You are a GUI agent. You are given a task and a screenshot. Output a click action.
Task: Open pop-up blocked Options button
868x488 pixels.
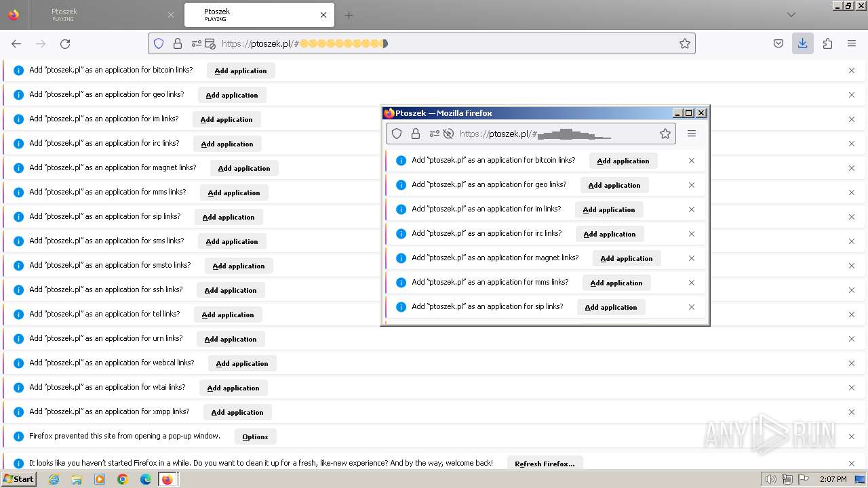tap(256, 436)
